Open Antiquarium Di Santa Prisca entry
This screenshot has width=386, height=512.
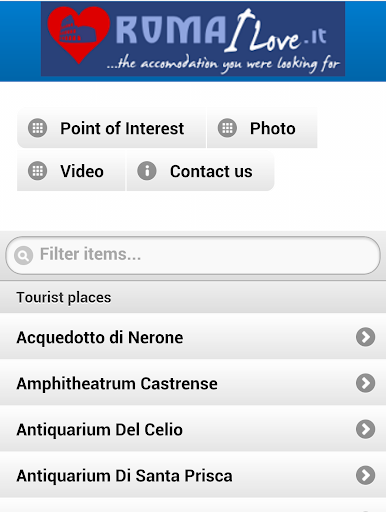point(193,475)
